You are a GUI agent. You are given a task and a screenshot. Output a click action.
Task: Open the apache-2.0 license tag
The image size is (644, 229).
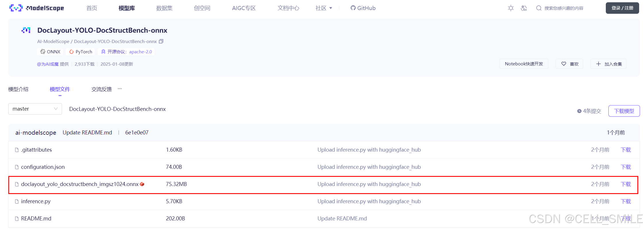[x=140, y=52]
